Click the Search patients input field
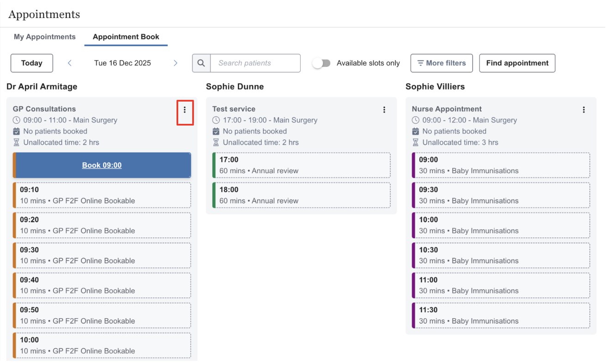The width and height of the screenshot is (606, 364). (255, 63)
